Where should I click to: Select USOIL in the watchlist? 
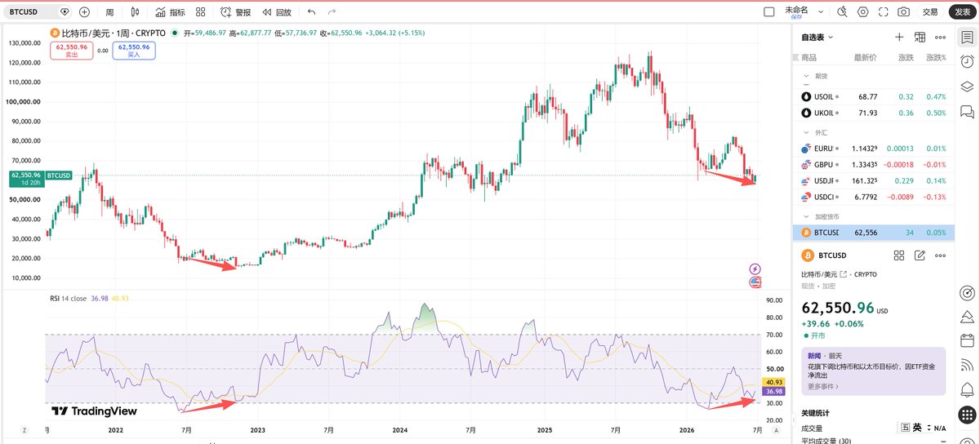[x=874, y=96]
